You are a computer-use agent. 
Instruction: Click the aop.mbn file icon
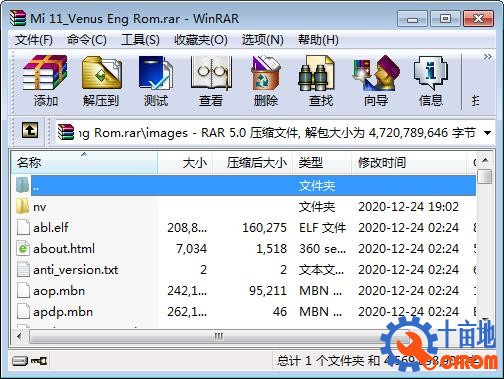pyautogui.click(x=23, y=291)
